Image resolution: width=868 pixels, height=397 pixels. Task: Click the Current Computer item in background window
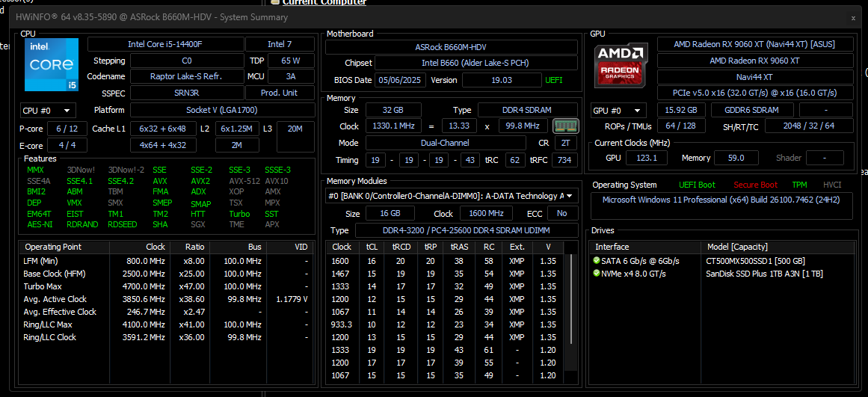coord(324,3)
